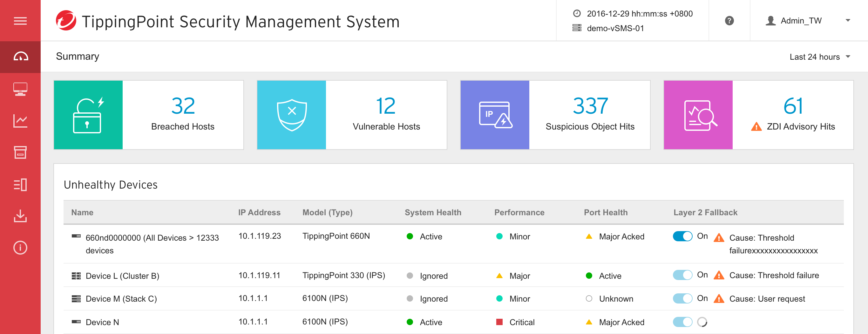This screenshot has height=334, width=868.
Task: Click the device icon for Device N
Action: (x=76, y=322)
